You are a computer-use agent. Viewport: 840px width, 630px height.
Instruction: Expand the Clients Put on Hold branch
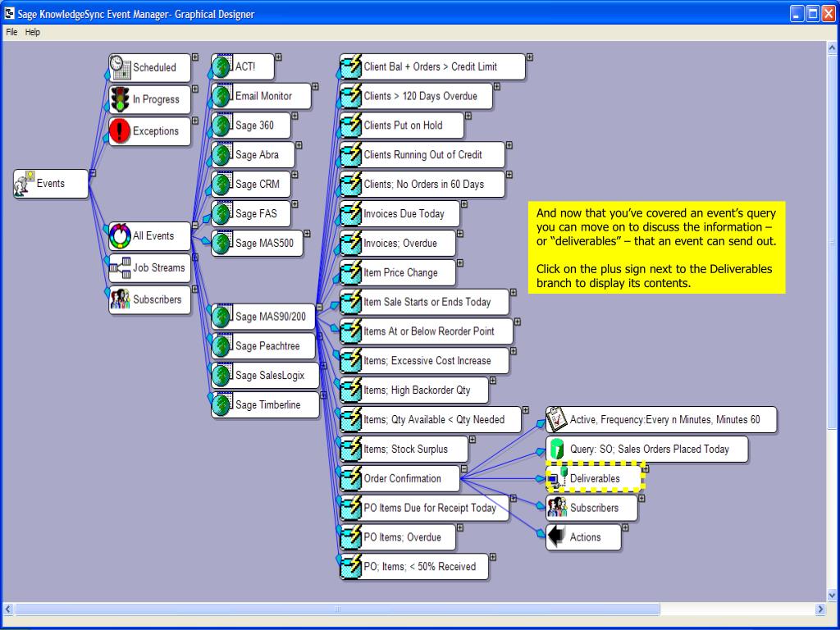click(x=468, y=116)
